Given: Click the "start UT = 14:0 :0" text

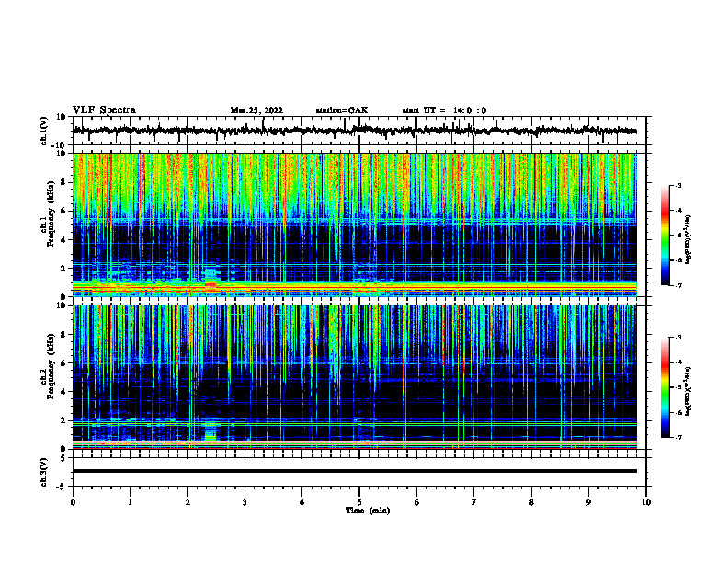Looking at the screenshot, I should [x=444, y=110].
